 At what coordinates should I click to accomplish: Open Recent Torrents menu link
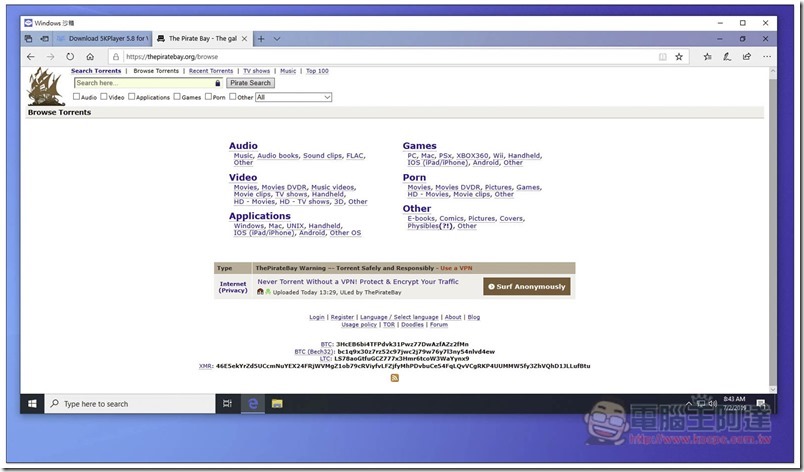tap(211, 71)
